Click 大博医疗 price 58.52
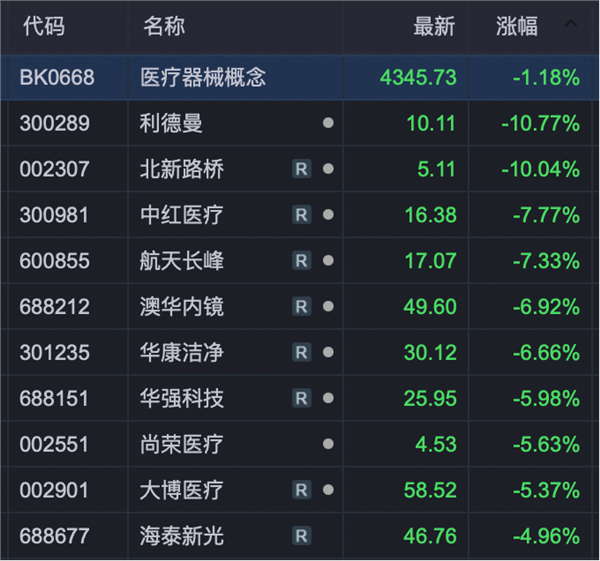Image resolution: width=600 pixels, height=561 pixels. point(430,490)
